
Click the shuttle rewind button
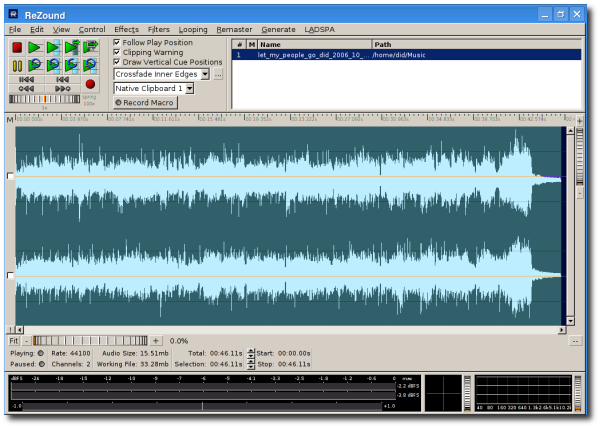27,89
